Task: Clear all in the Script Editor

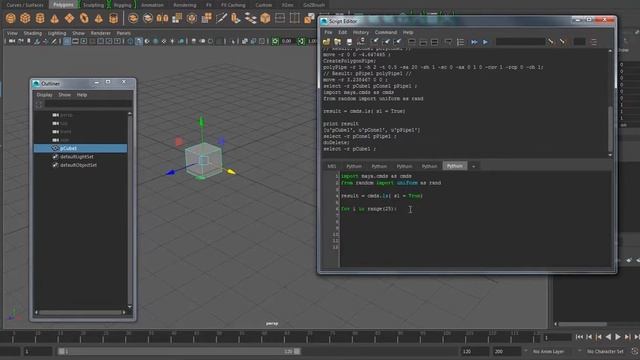Action: 398,42
